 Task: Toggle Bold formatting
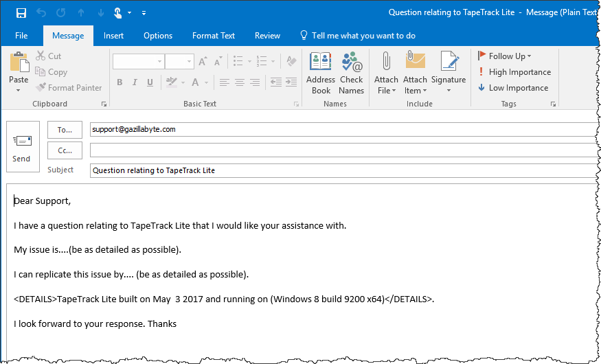point(120,82)
